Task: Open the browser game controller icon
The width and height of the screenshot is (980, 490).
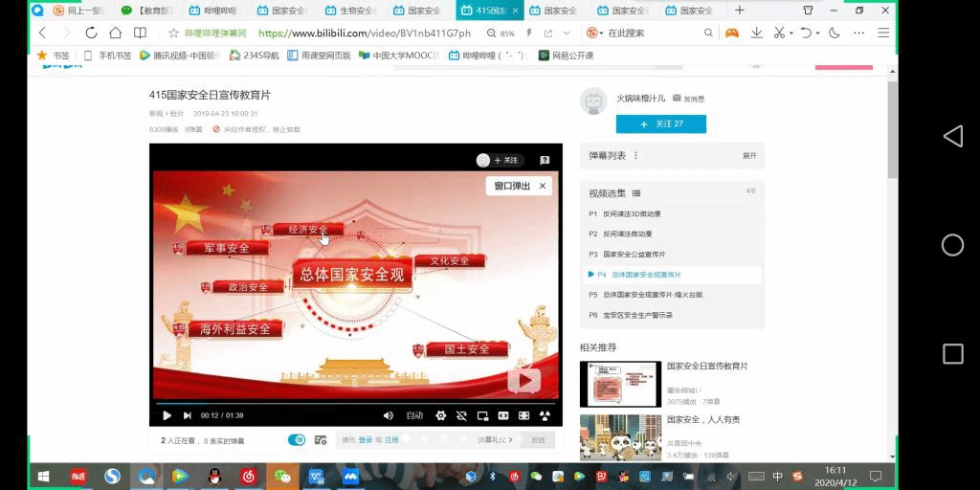Action: (731, 33)
